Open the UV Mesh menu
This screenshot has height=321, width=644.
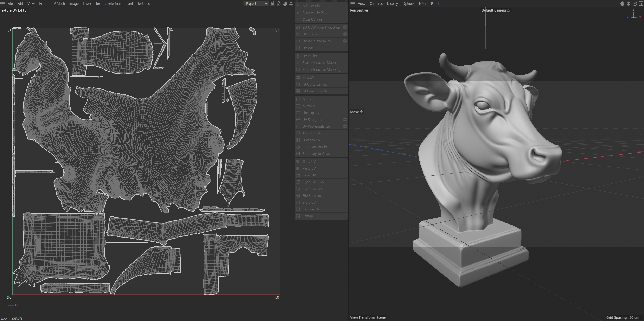coord(58,4)
